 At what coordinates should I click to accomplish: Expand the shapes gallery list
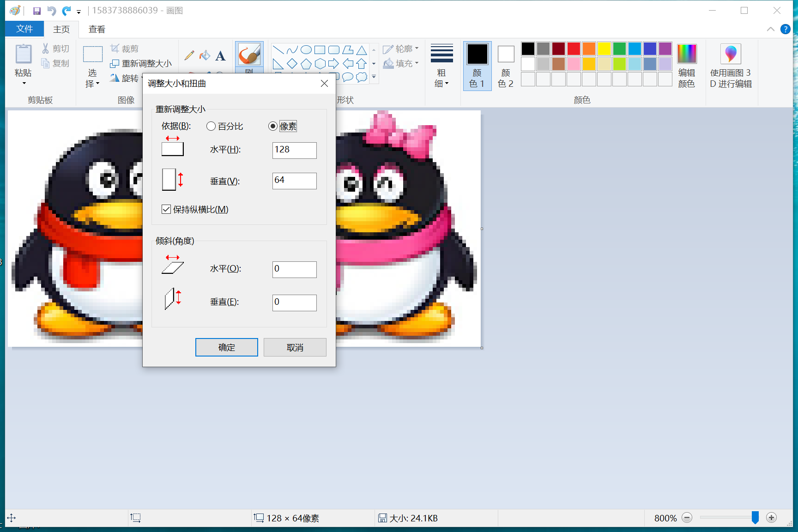click(374, 77)
